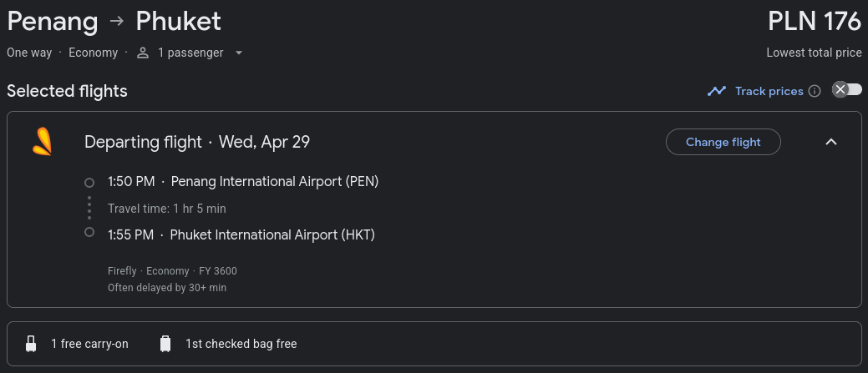Click the arrow between Penang and Phuket
The height and width of the screenshot is (373, 868).
coord(117,22)
